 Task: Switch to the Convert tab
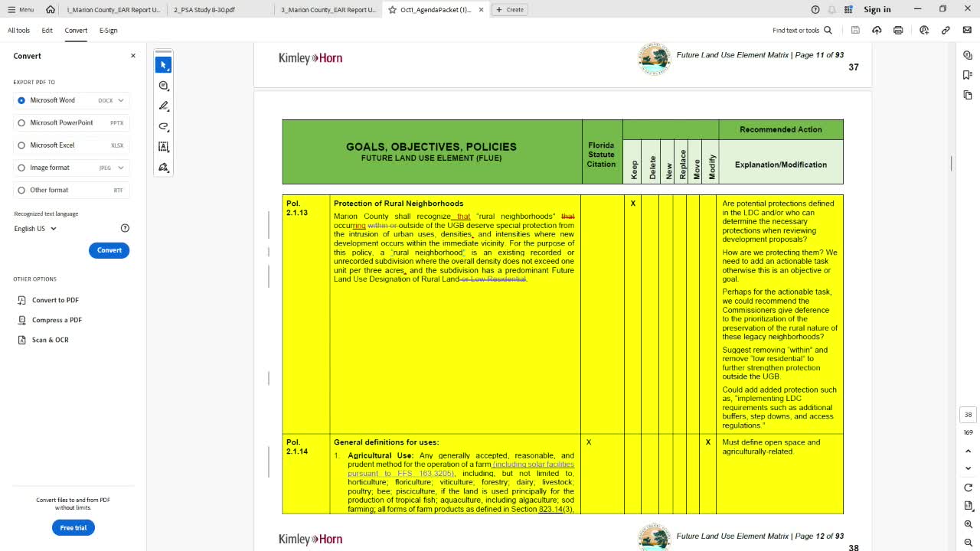tap(76, 30)
